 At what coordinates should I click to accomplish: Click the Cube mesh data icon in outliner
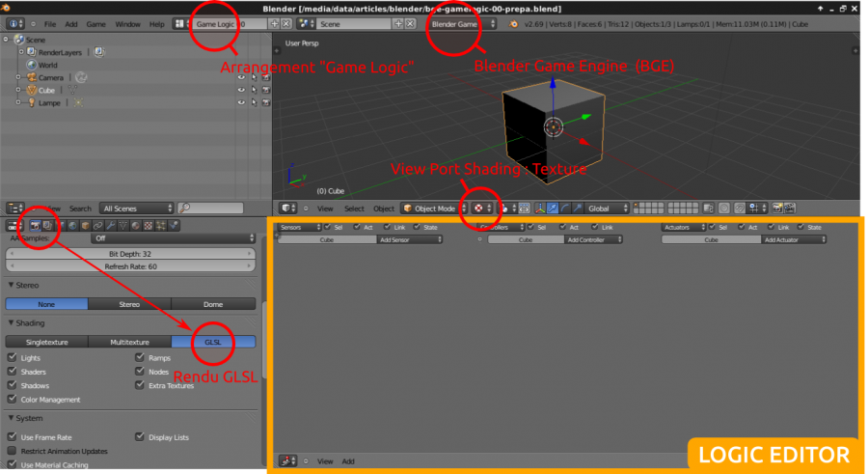point(72,90)
